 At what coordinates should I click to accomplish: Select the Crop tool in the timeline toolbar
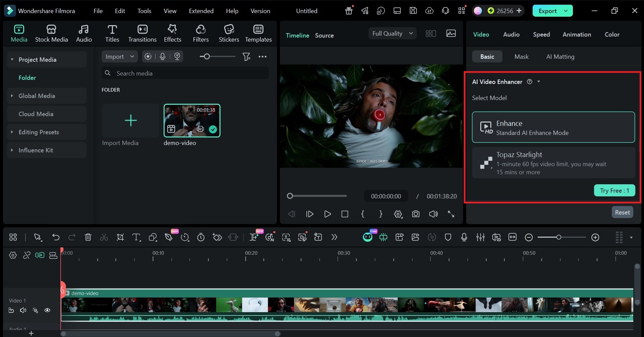tap(120, 237)
